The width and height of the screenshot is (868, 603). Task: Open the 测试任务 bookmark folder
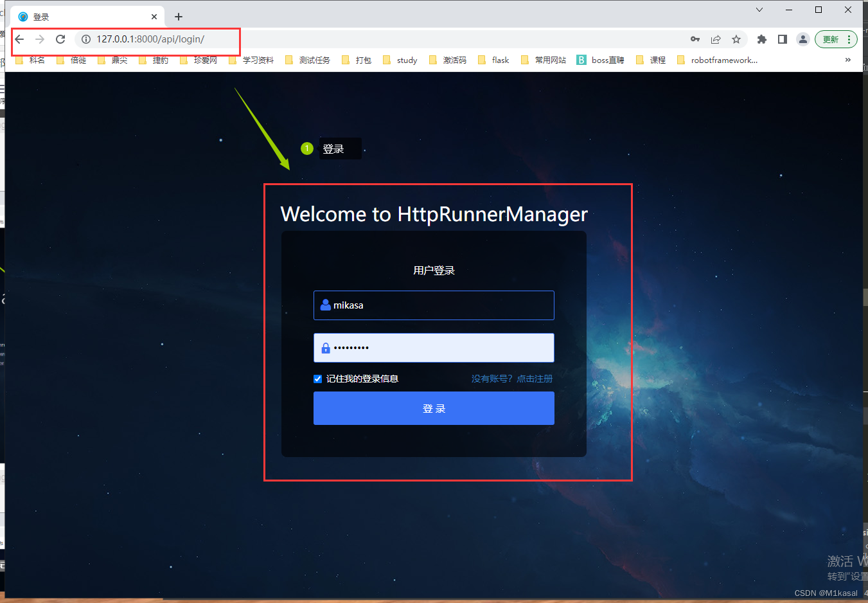(308, 60)
